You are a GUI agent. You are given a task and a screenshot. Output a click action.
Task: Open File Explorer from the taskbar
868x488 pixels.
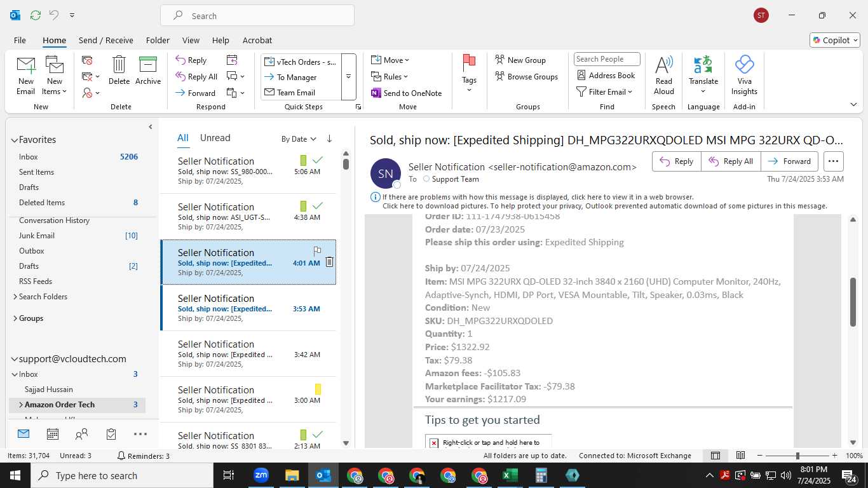[292, 475]
